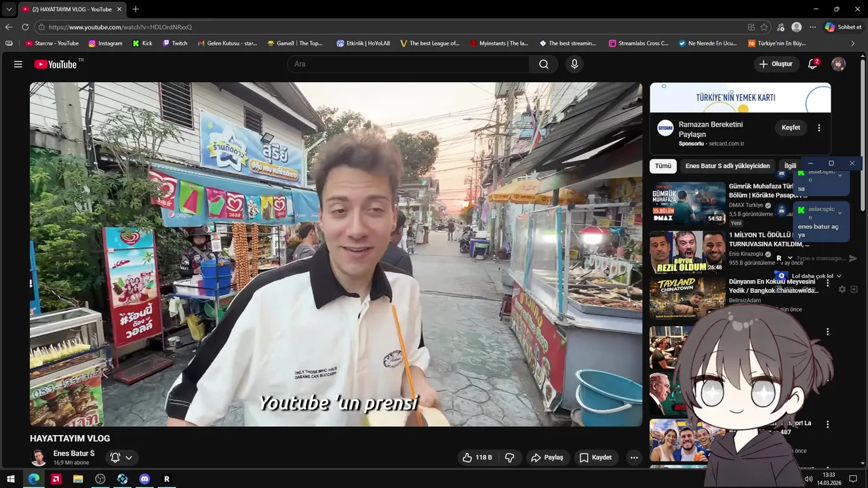Expand the 'enes batur aç ya' message chevron
Screen dimensions: 868x488
(840, 213)
